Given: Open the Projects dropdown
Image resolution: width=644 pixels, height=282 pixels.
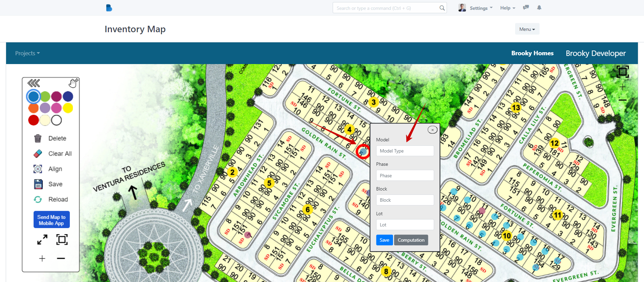Looking at the screenshot, I should tap(27, 53).
